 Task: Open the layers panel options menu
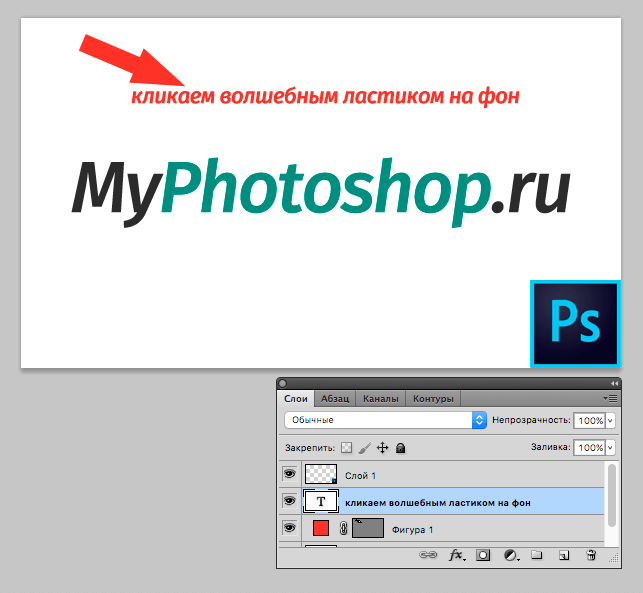610,398
